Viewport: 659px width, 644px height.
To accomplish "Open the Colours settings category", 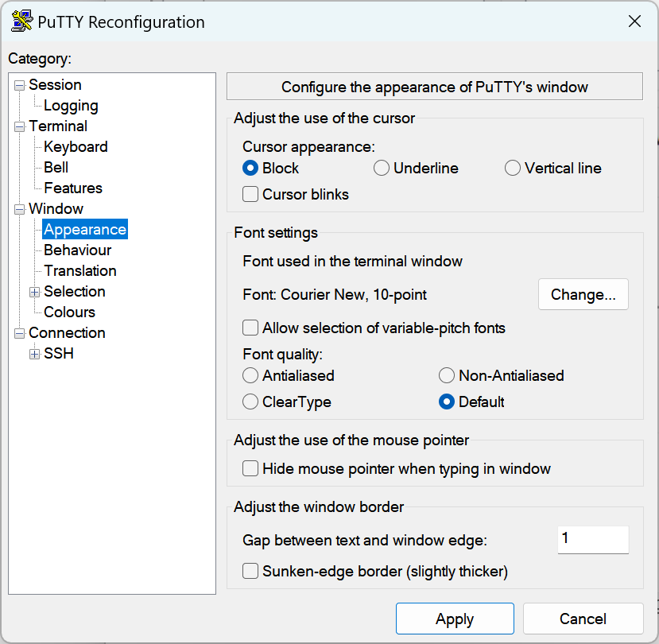I will (69, 312).
